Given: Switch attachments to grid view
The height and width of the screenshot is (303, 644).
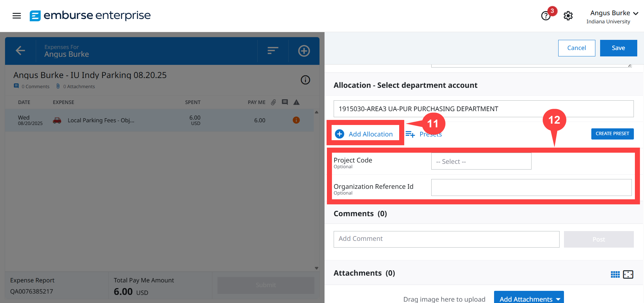Looking at the screenshot, I should (x=615, y=274).
